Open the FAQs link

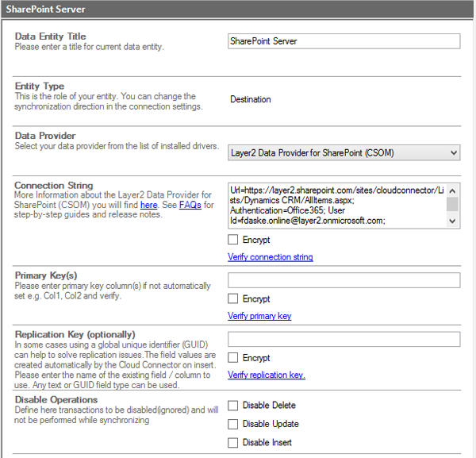coord(190,206)
